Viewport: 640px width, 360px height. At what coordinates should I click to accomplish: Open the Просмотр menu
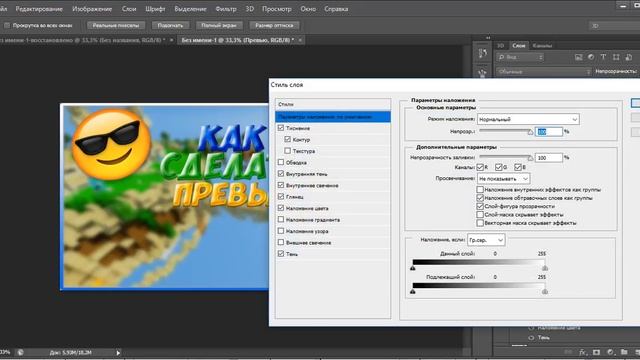(x=277, y=9)
